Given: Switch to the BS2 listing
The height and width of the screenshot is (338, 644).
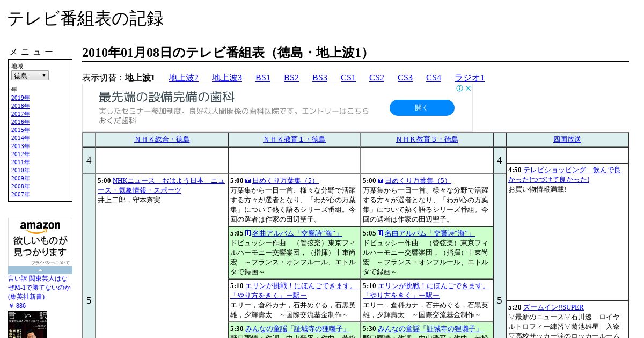Looking at the screenshot, I should click(291, 78).
